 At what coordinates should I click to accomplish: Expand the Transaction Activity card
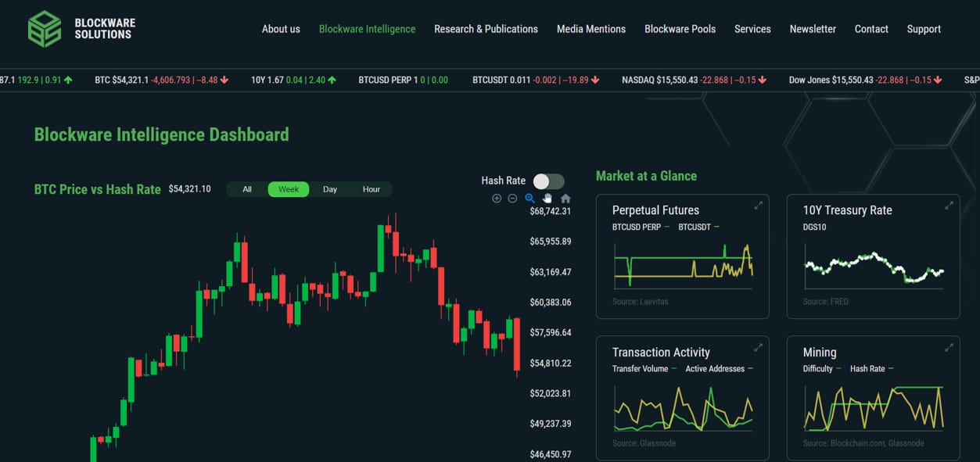click(x=758, y=348)
